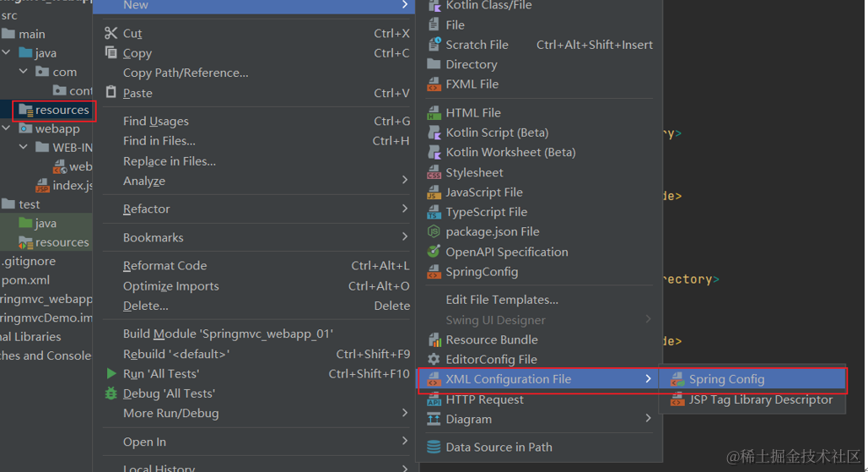The image size is (868, 472).
Task: Click the HTTP Request API icon
Action: tap(434, 399)
